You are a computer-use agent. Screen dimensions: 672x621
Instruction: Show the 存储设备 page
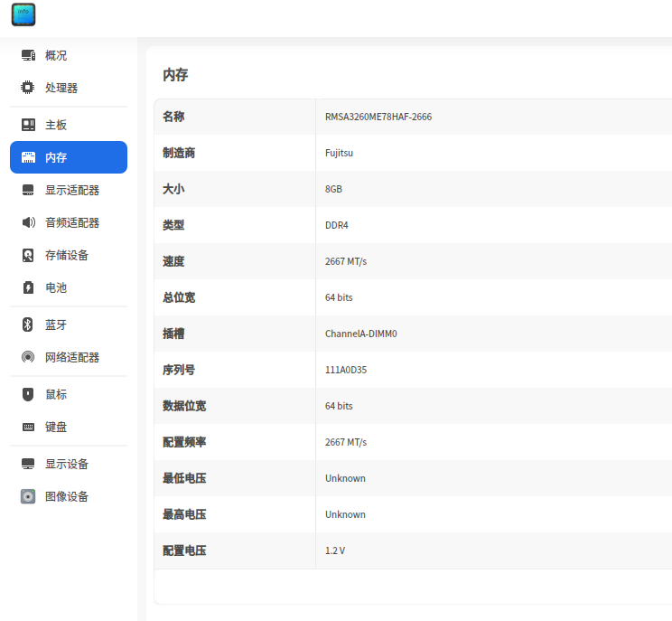(x=69, y=255)
